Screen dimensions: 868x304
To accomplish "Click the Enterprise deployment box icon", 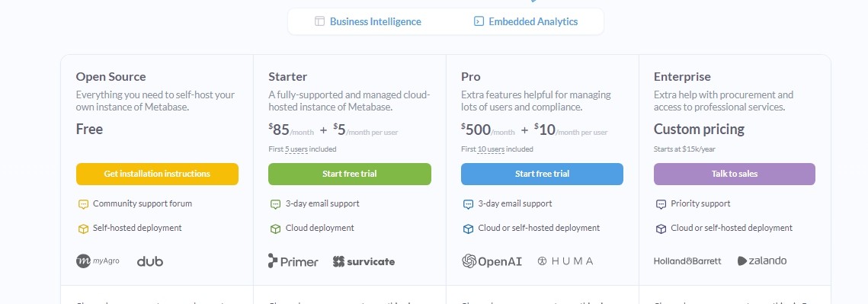I will (x=661, y=229).
